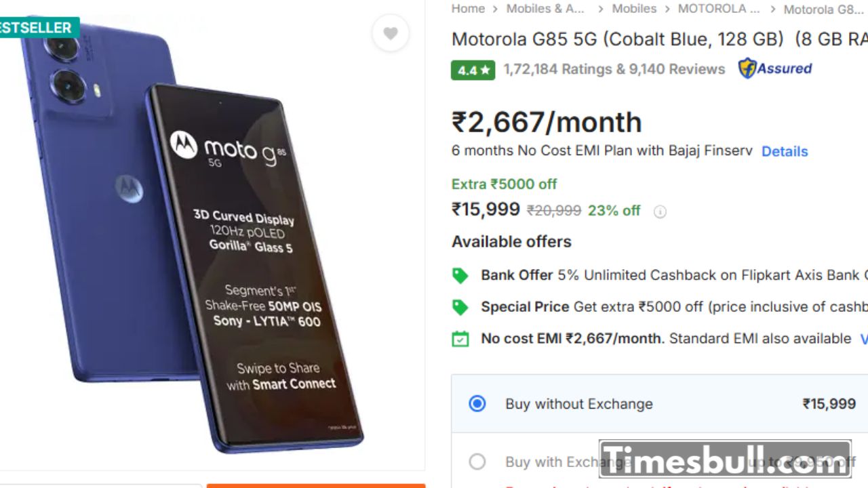Navigate to MOTOROLA breadcrumb link

pyautogui.click(x=719, y=9)
